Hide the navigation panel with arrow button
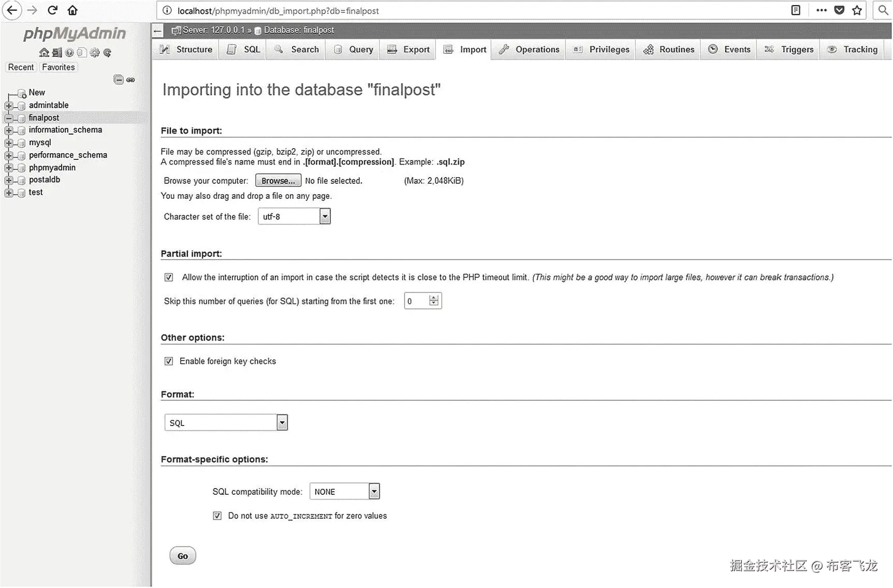 click(158, 31)
